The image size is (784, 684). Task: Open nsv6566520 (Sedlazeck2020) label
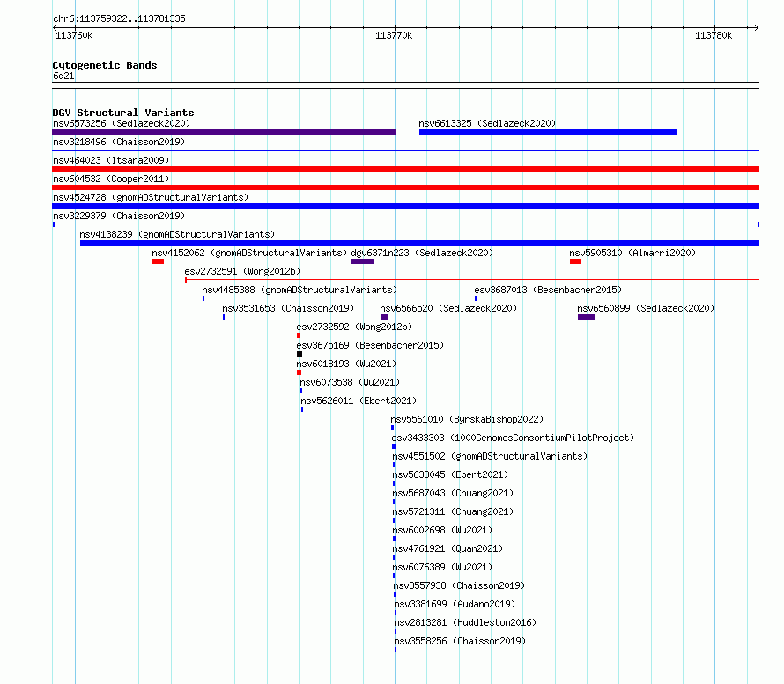448,308
